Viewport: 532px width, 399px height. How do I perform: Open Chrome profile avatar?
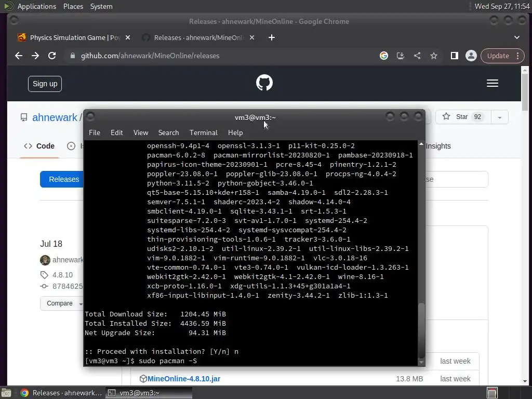tap(471, 56)
